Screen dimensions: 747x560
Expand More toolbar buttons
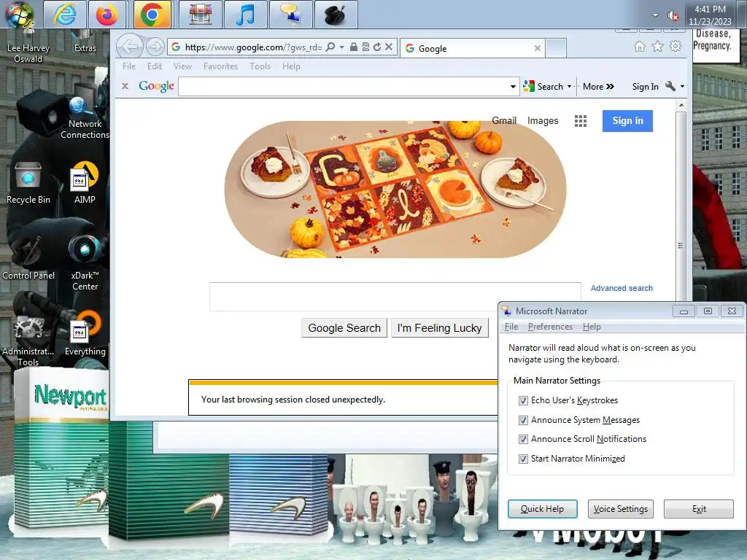tap(598, 86)
